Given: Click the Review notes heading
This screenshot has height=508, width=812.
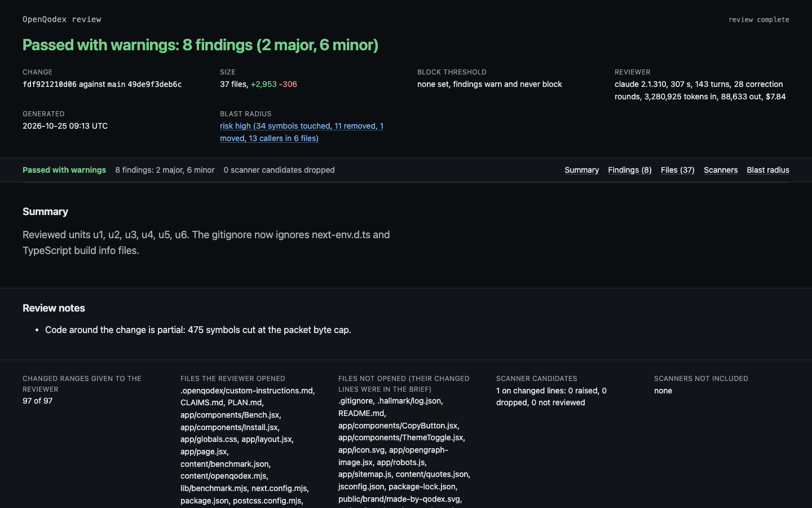Looking at the screenshot, I should [54, 308].
